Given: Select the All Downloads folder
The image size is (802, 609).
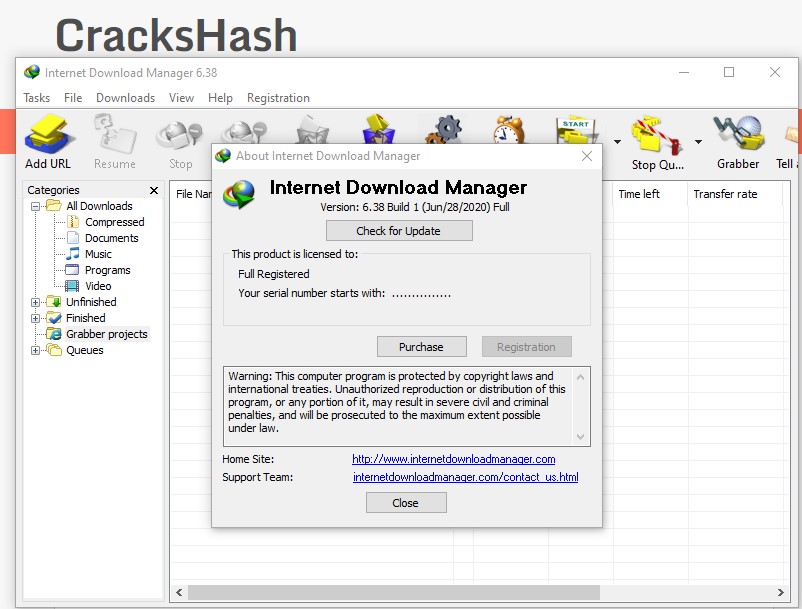Looking at the screenshot, I should click(x=99, y=206).
